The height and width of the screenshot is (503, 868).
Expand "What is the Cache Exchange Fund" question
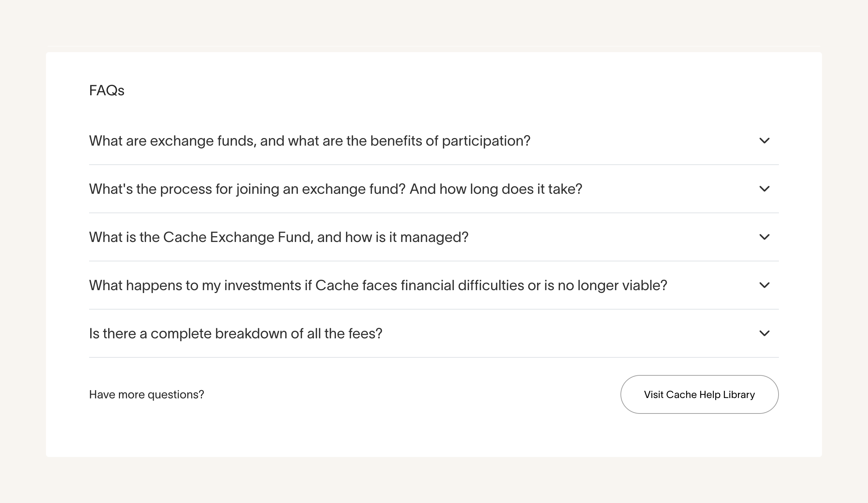coord(278,237)
